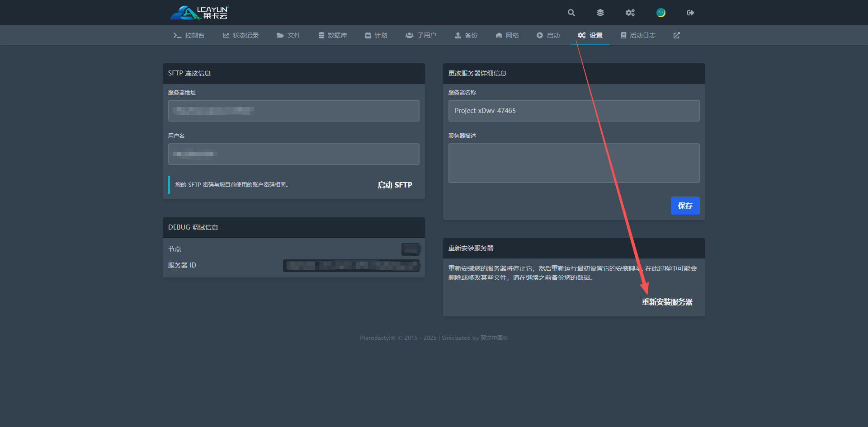Screen dimensions: 868x427
Task: Open admin settings gears icon in header
Action: coord(630,13)
